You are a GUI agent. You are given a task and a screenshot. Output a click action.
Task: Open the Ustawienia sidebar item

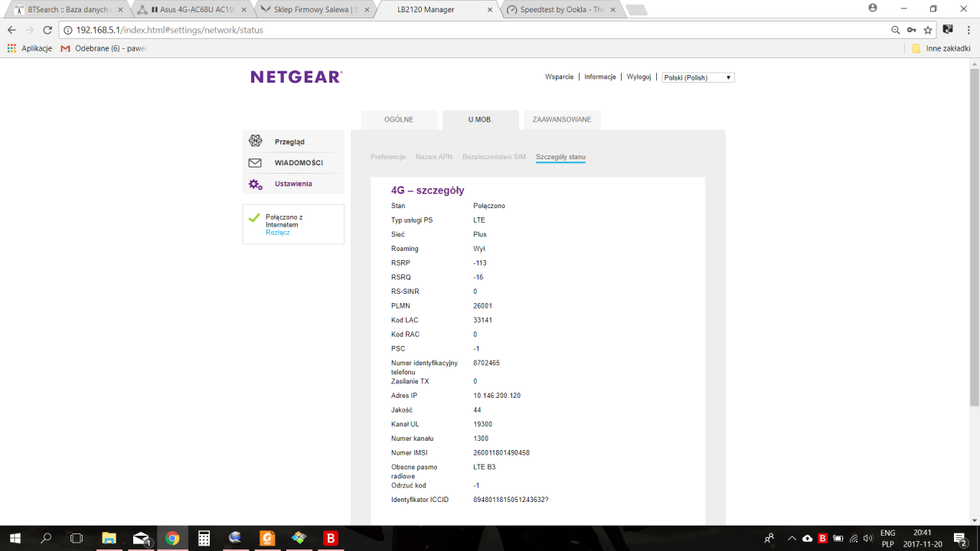point(293,184)
